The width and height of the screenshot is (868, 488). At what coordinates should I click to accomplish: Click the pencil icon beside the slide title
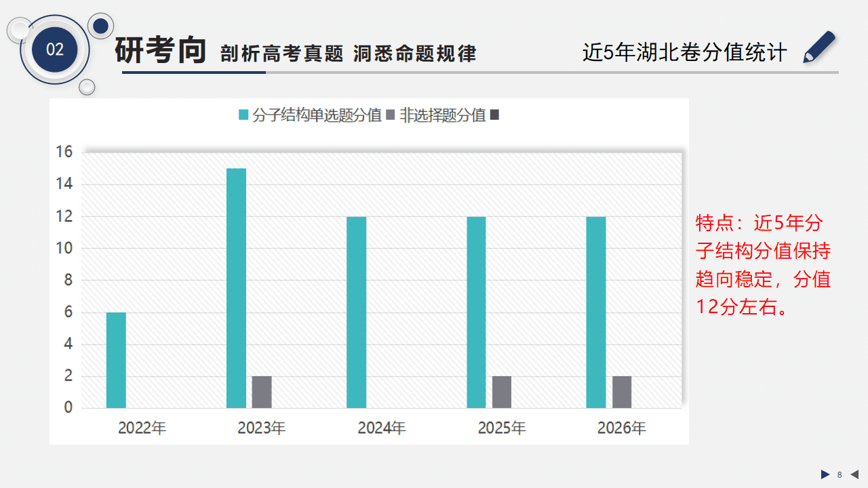click(x=818, y=47)
